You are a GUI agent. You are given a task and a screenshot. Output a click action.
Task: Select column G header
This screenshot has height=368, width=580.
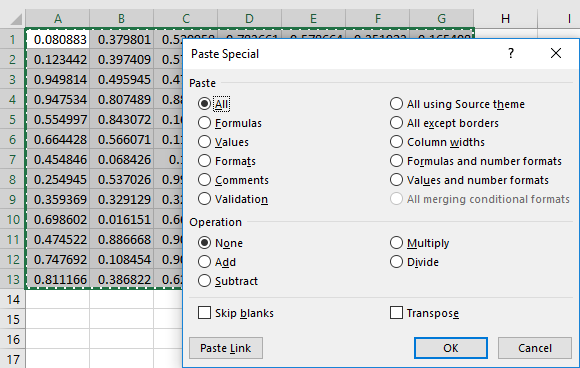[x=442, y=18]
